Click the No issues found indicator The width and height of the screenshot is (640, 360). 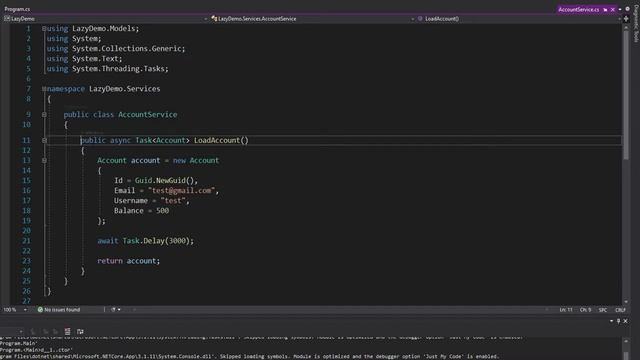59,310
